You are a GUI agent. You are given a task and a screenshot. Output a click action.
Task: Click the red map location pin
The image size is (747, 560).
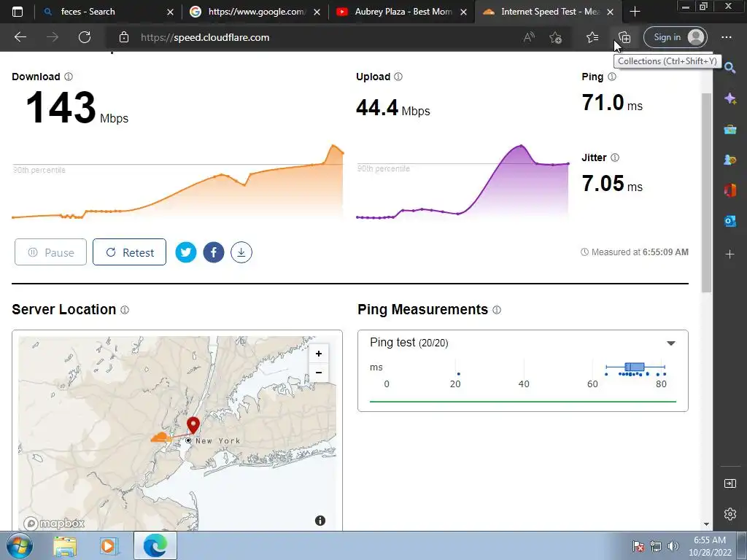(x=193, y=425)
